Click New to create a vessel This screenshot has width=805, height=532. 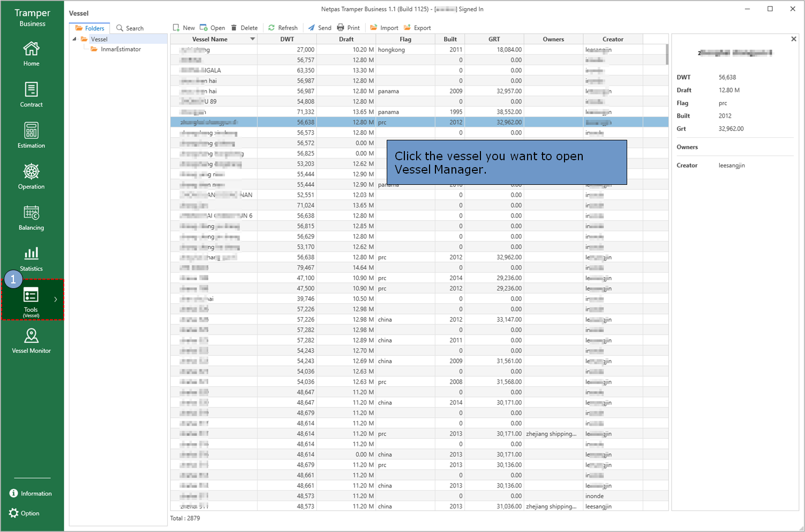pyautogui.click(x=183, y=28)
